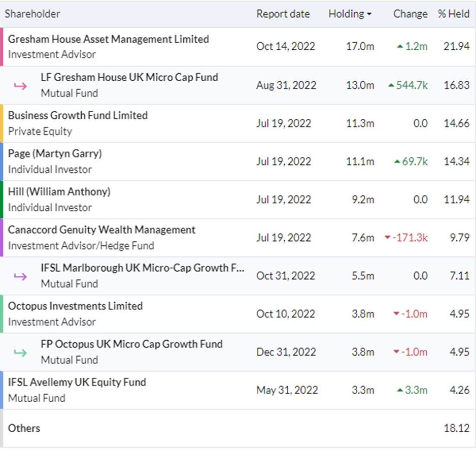Click red down arrow in FP Octopus fund row
This screenshot has height=451, width=476.
point(396,352)
